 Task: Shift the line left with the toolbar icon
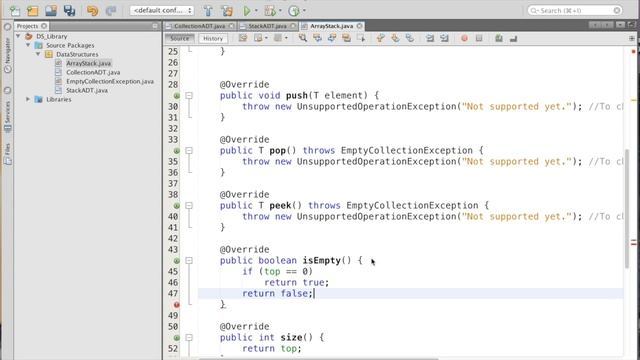[x=430, y=38]
